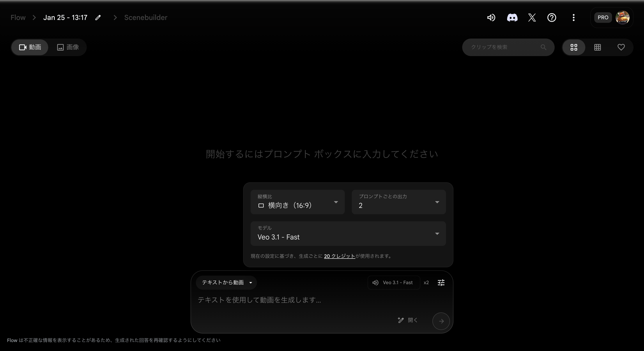
Task: Open the three-dot more options menu
Action: tap(573, 18)
